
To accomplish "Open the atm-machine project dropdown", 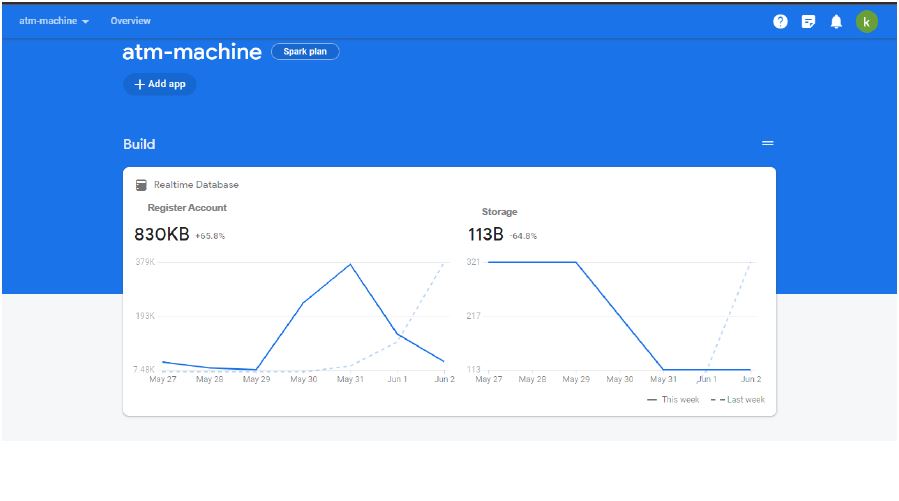I will pos(54,21).
